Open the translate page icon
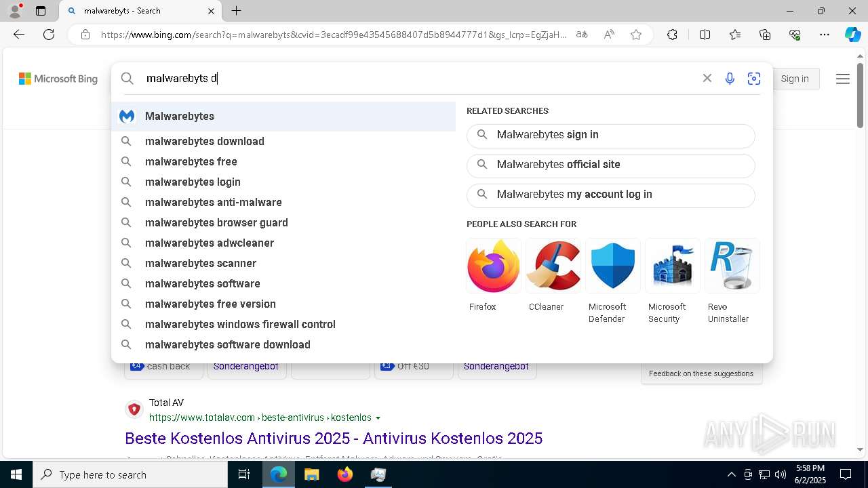 tap(582, 35)
